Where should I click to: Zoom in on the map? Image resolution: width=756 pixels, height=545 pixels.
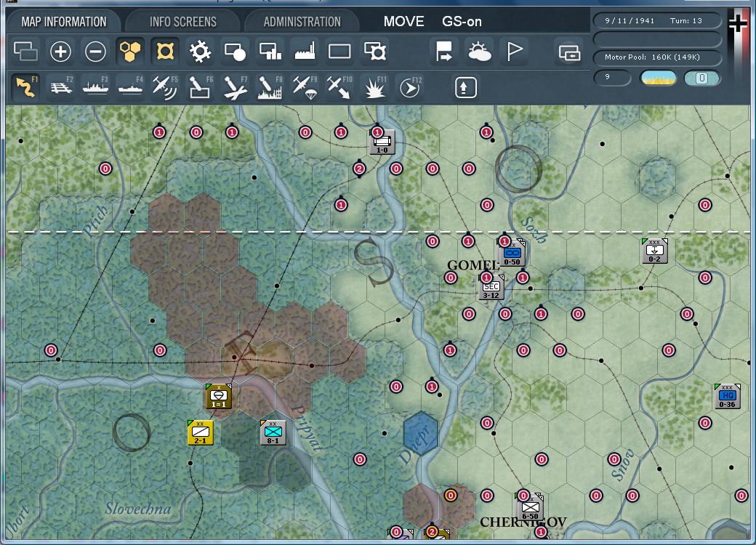coord(60,51)
